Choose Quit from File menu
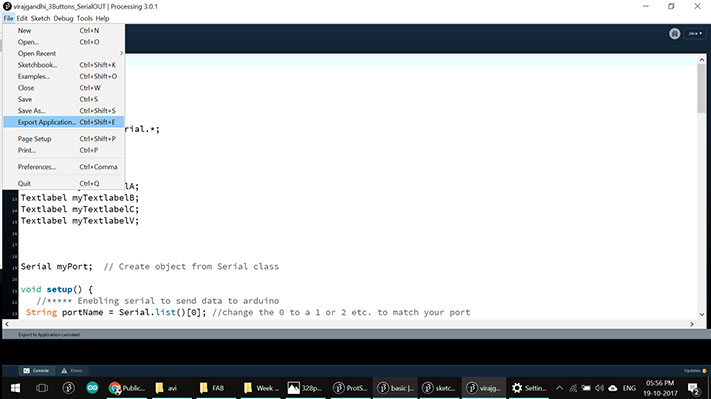The image size is (711, 399). [63, 183]
